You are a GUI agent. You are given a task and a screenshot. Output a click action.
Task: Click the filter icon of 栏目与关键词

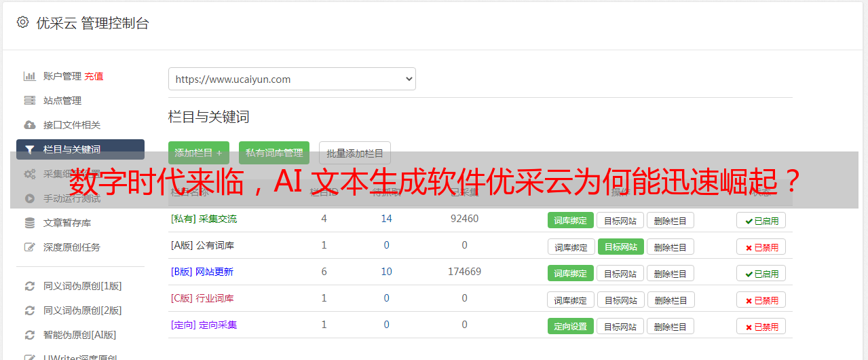click(29, 149)
